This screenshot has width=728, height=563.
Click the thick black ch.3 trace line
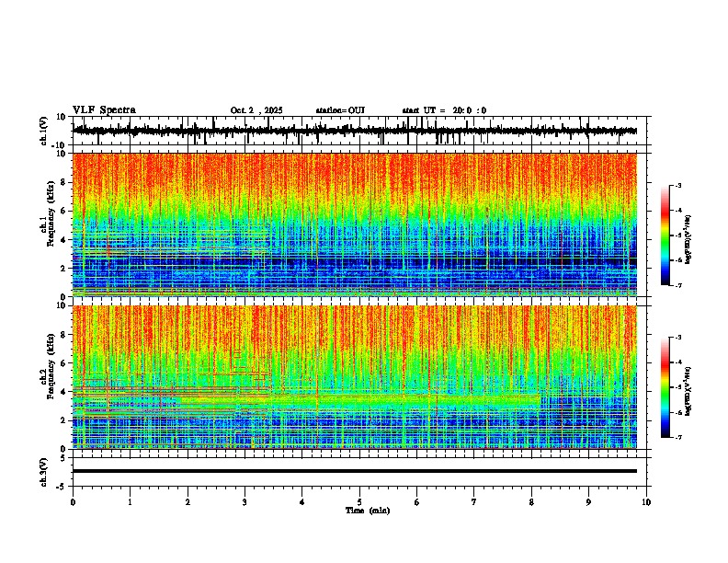click(355, 471)
